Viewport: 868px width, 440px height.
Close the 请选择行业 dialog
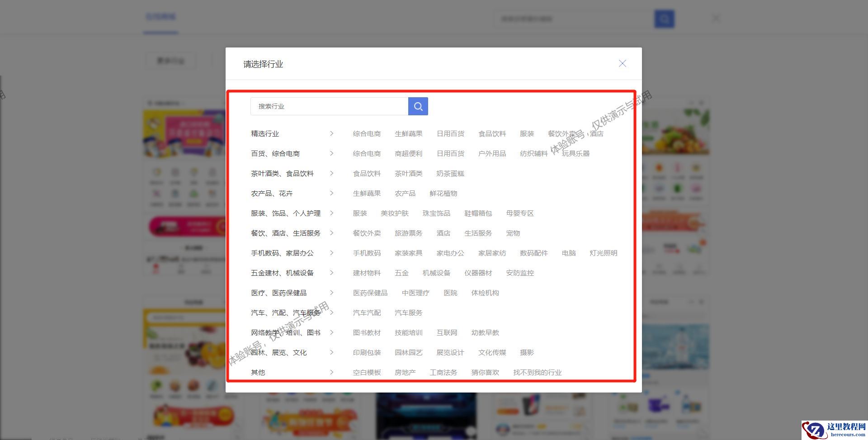(623, 64)
